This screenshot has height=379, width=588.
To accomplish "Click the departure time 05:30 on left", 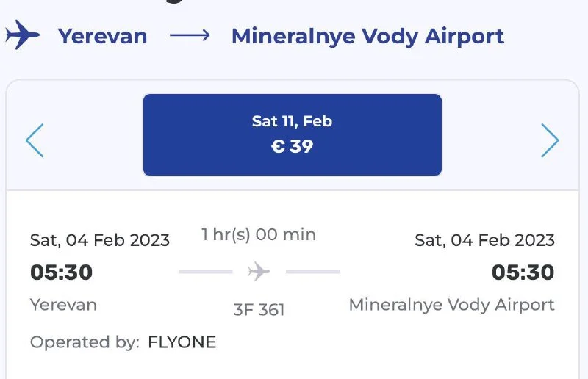I will click(x=61, y=272).
